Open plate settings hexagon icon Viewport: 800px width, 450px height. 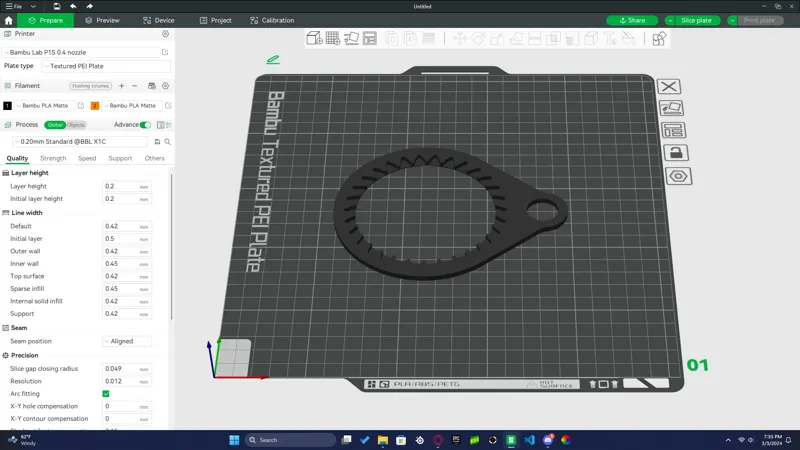(679, 176)
